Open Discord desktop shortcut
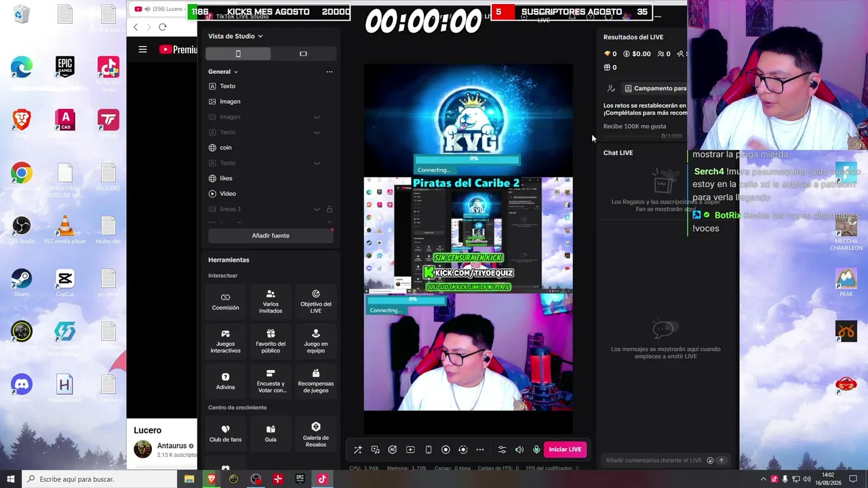Viewport: 868px width, 488px height. [21, 387]
